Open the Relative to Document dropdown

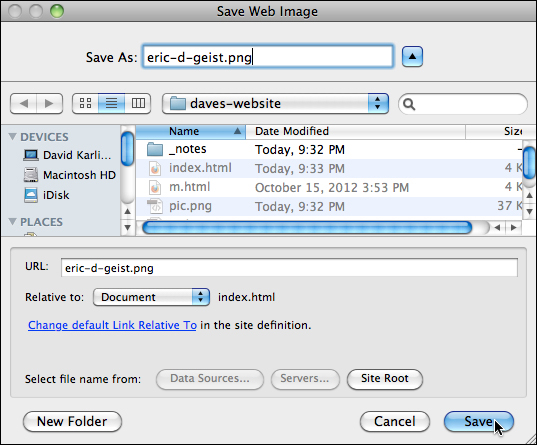(x=151, y=297)
